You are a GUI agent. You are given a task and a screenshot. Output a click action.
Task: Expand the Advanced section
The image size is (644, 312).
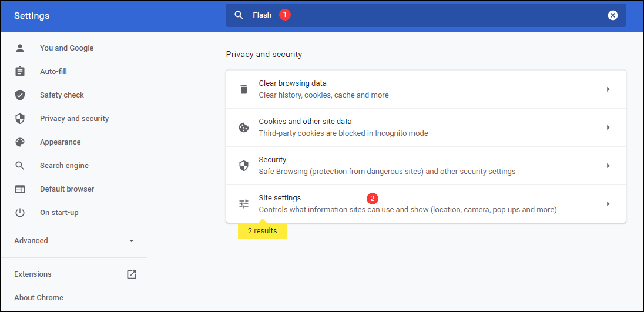tap(132, 241)
